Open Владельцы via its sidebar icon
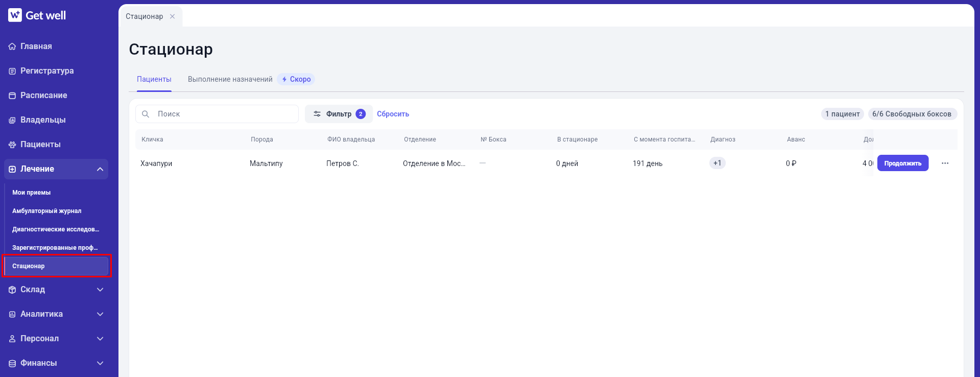Screen dimensions: 980x377 click(12, 120)
